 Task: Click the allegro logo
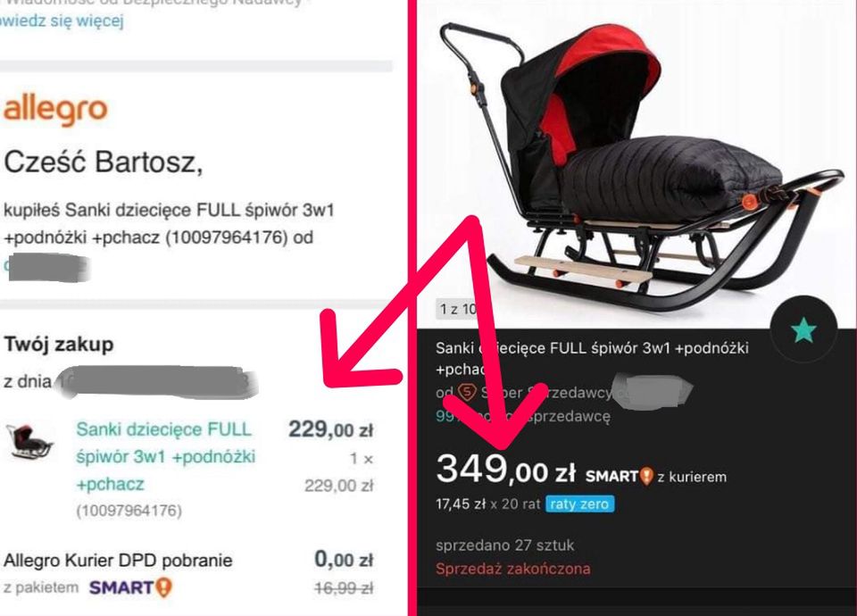pos(55,110)
